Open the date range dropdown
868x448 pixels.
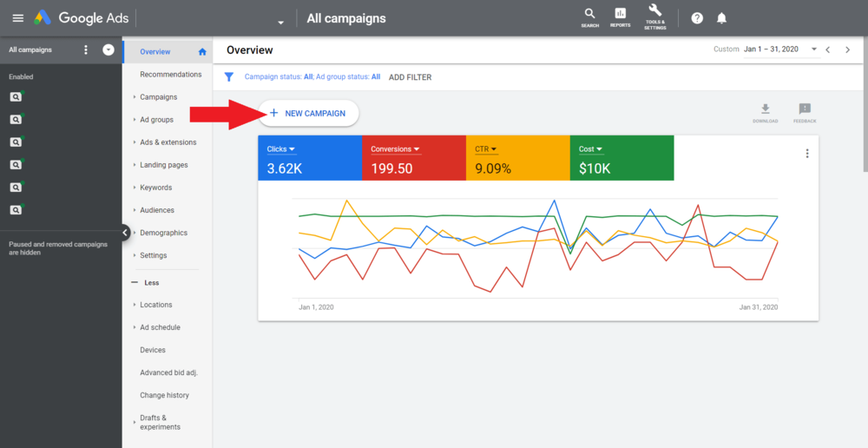coord(813,49)
